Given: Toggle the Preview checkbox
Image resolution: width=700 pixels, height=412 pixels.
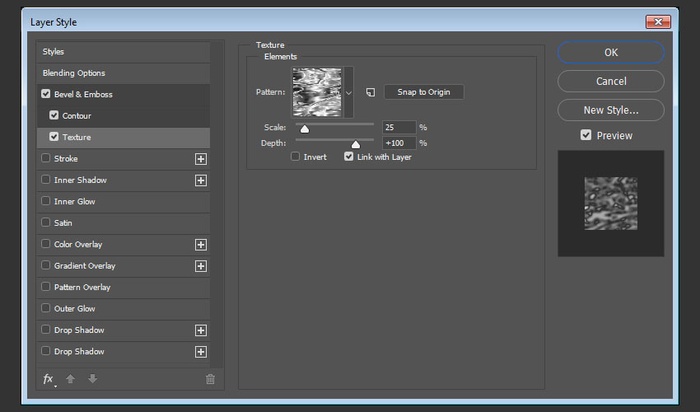Looking at the screenshot, I should click(586, 135).
